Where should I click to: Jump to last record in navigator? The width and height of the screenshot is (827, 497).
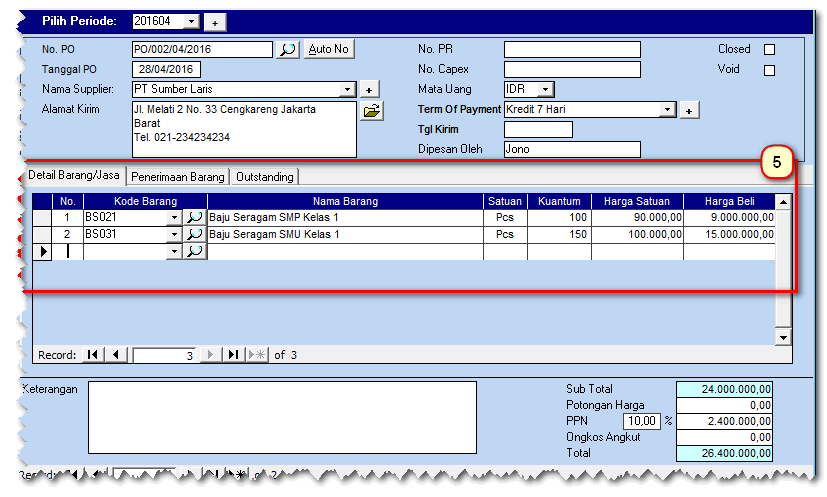[x=232, y=355]
